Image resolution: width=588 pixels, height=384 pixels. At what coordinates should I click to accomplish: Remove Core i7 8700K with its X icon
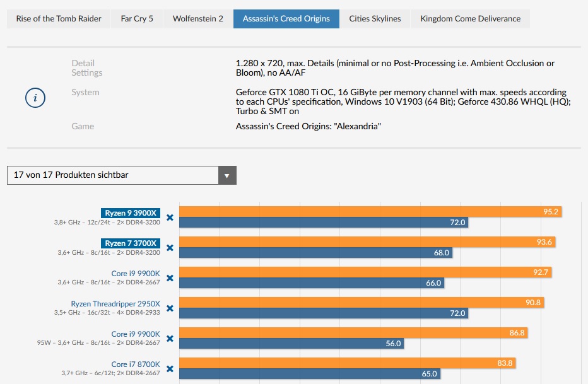tap(170, 369)
